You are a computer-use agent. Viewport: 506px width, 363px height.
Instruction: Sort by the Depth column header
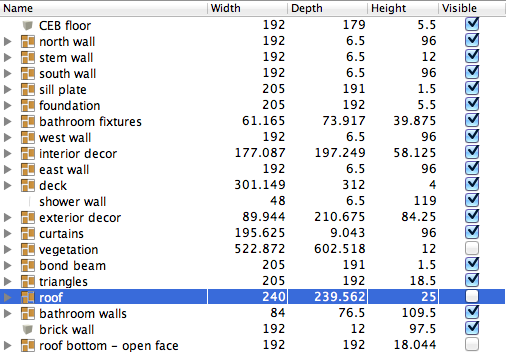(328, 8)
